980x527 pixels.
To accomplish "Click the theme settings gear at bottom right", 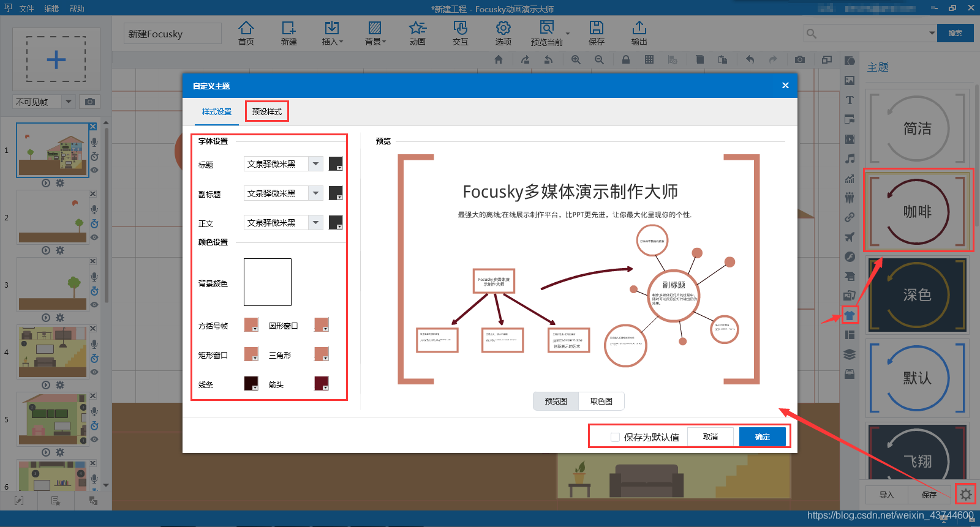I will 966,495.
